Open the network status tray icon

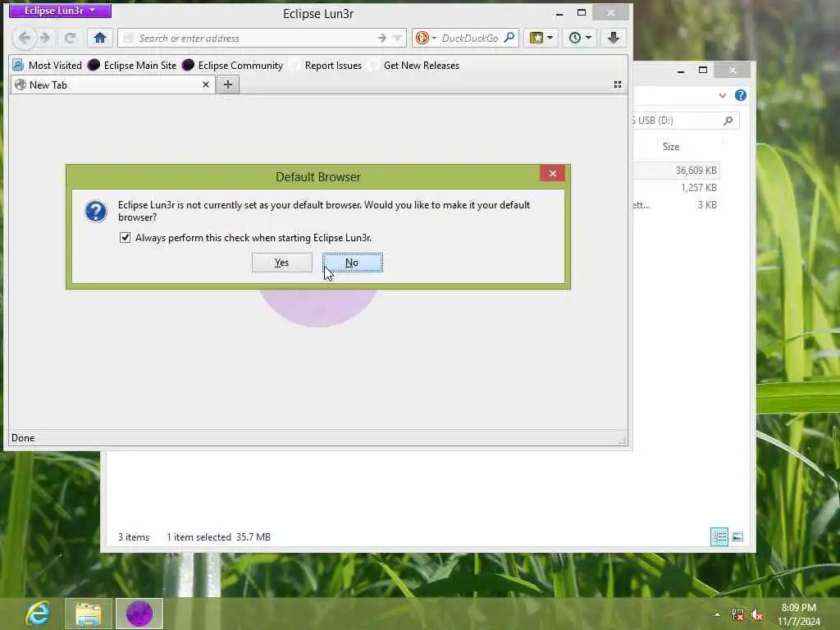(737, 614)
